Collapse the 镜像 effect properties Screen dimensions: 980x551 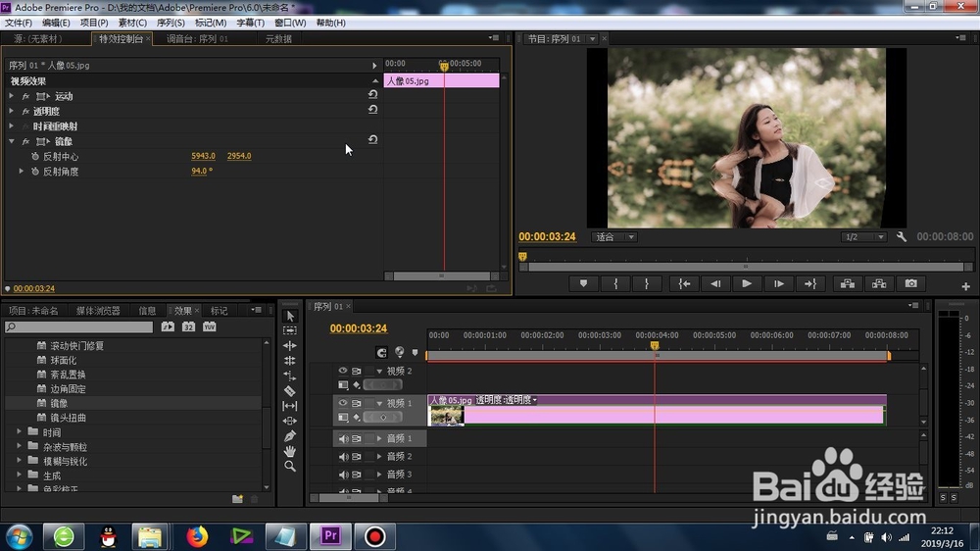pyautogui.click(x=11, y=141)
